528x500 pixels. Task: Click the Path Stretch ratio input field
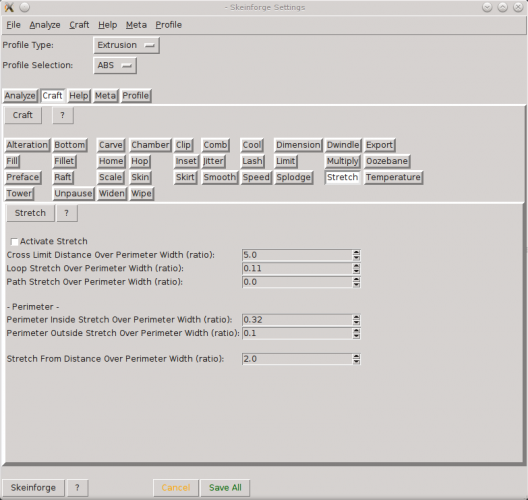pos(297,282)
